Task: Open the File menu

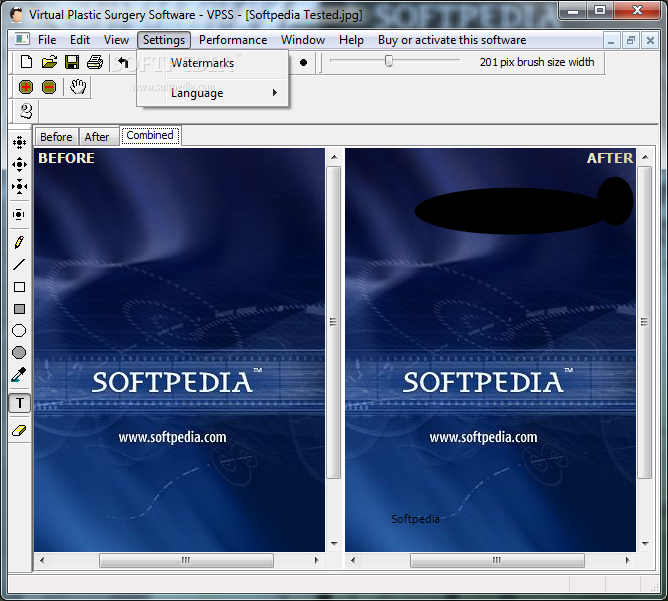Action: click(x=47, y=40)
